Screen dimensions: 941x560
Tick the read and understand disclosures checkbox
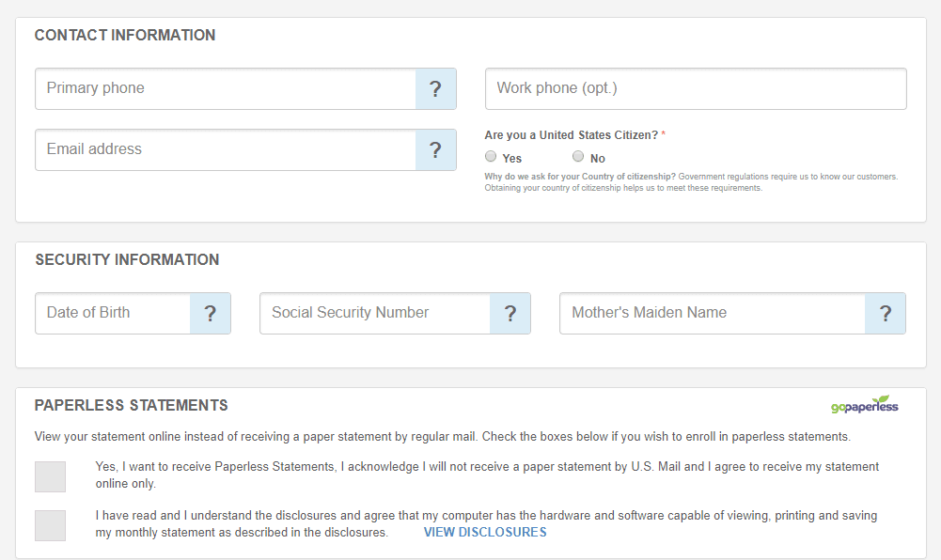(x=50, y=525)
